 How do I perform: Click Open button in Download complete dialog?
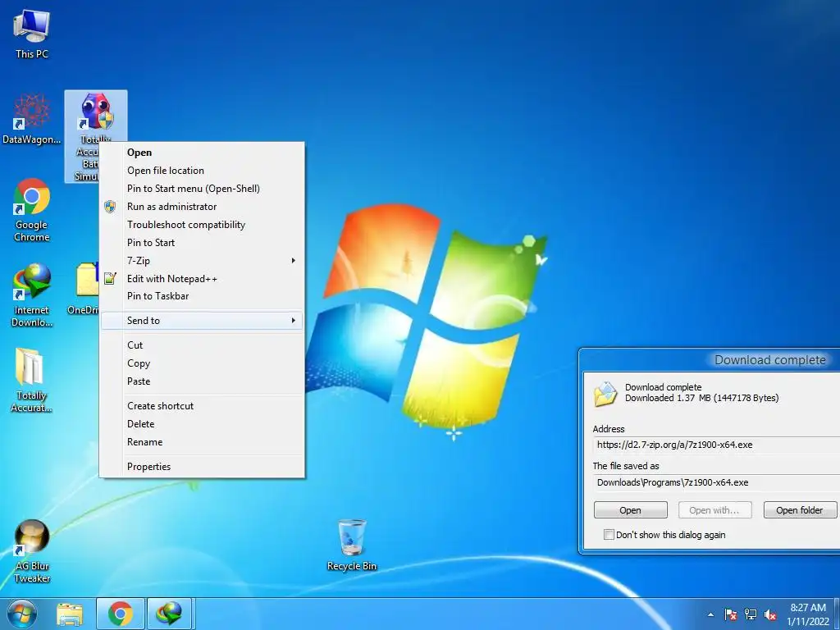(631, 510)
